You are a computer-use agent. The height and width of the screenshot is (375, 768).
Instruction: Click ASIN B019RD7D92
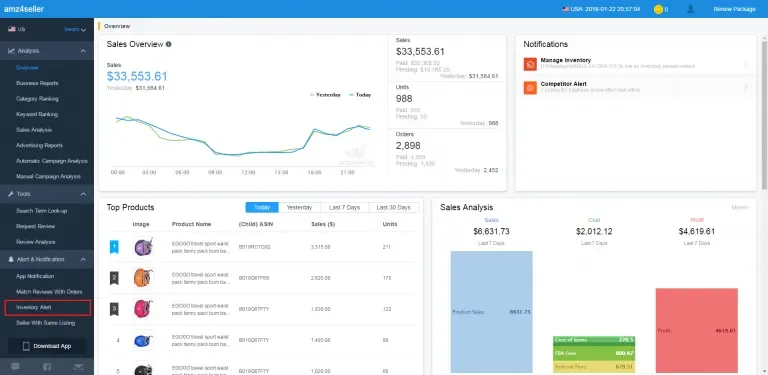pos(254,247)
